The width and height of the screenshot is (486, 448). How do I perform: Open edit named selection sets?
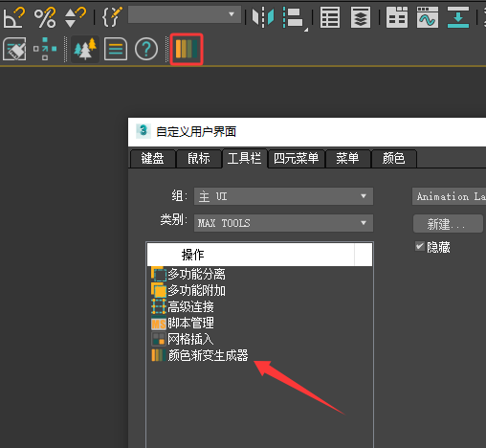pyautogui.click(x=112, y=16)
